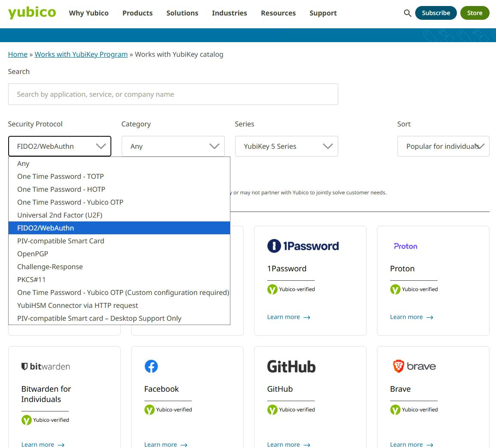Click Learn more on Facebook card

pos(166,445)
